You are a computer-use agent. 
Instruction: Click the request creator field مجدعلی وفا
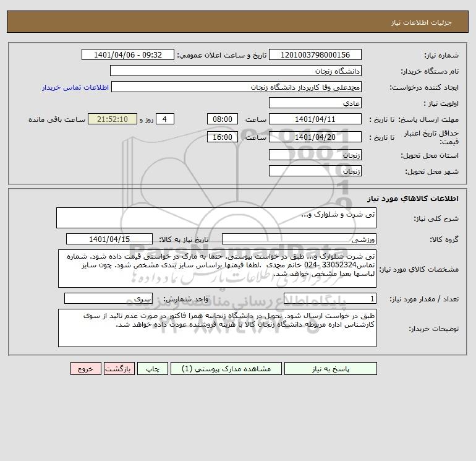tap(236, 87)
